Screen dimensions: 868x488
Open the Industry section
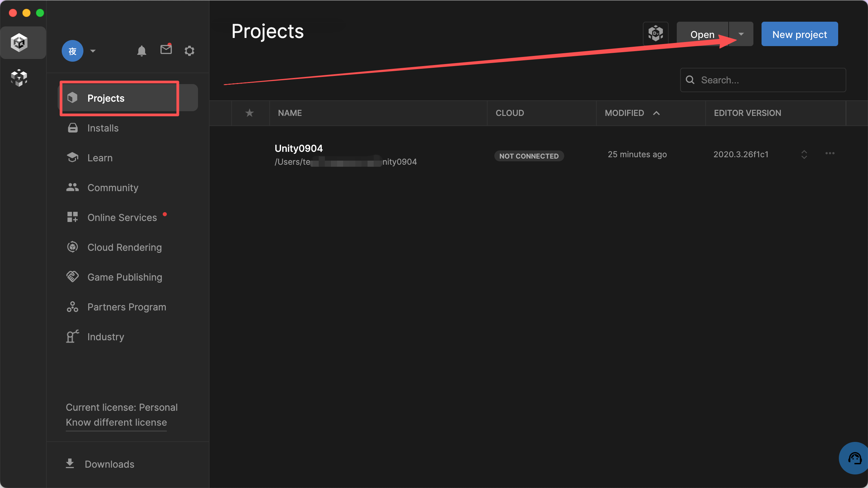point(128,337)
